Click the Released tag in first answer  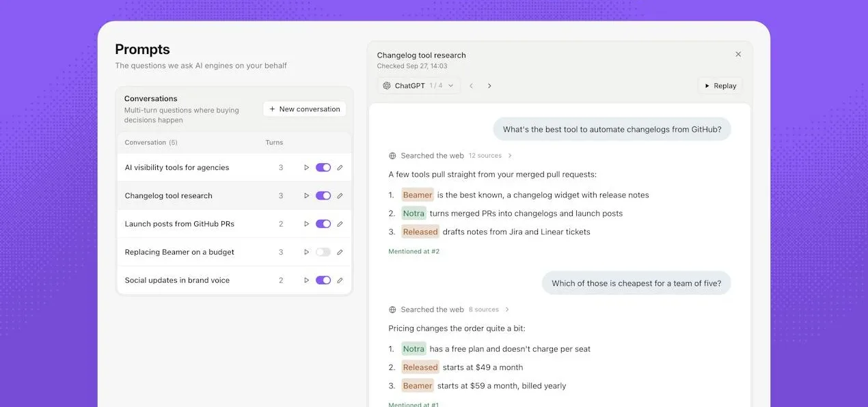pyautogui.click(x=420, y=231)
